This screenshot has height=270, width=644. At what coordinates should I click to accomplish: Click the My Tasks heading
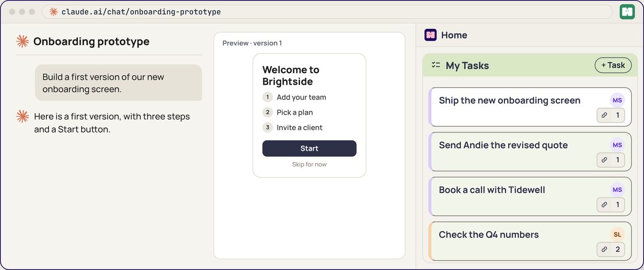click(467, 65)
